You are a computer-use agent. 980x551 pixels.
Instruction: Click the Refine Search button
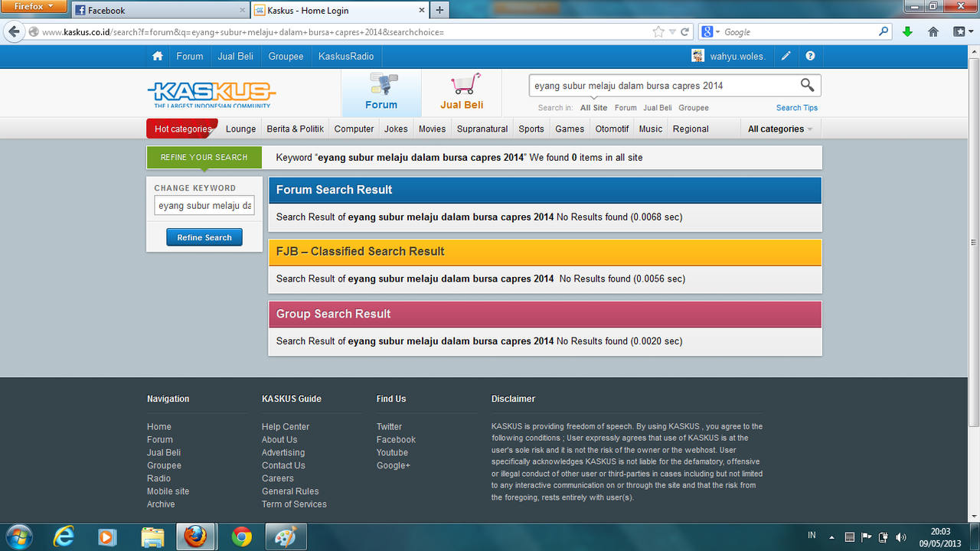pyautogui.click(x=204, y=237)
